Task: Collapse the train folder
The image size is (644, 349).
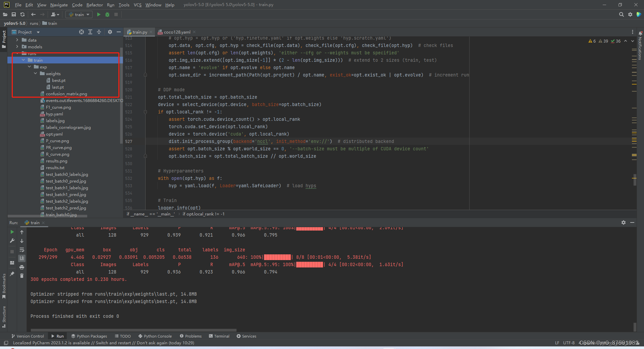Action: click(23, 60)
